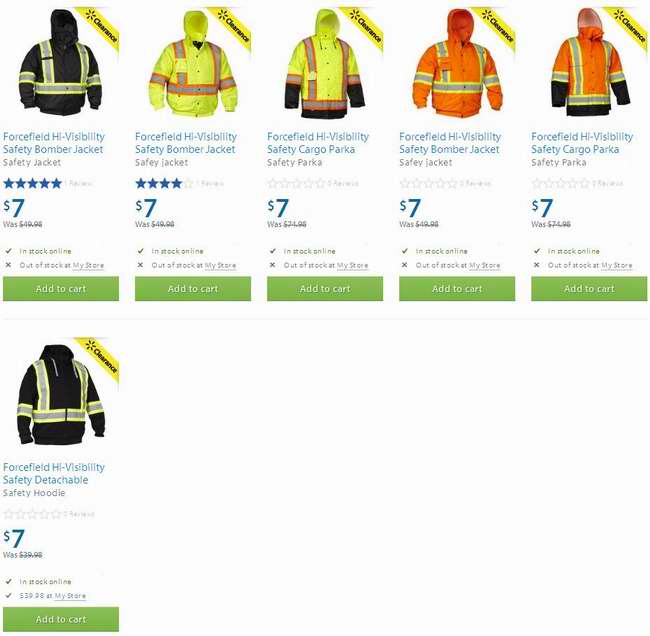Click the five-star rating of black bomber jacket

pyautogui.click(x=33, y=183)
